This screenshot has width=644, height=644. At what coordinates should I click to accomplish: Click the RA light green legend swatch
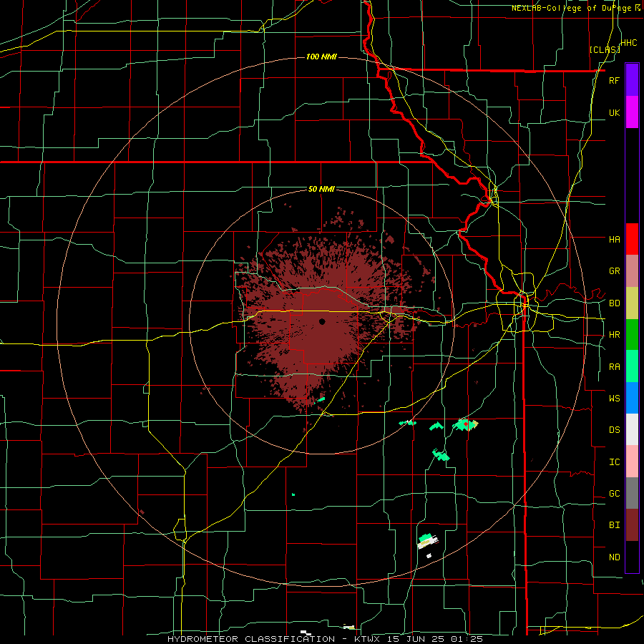coord(632,366)
